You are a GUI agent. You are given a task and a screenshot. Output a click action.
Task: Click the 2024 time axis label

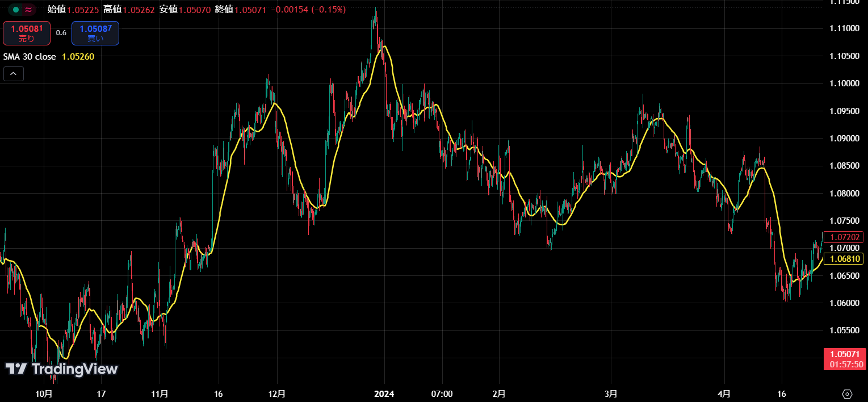(384, 393)
